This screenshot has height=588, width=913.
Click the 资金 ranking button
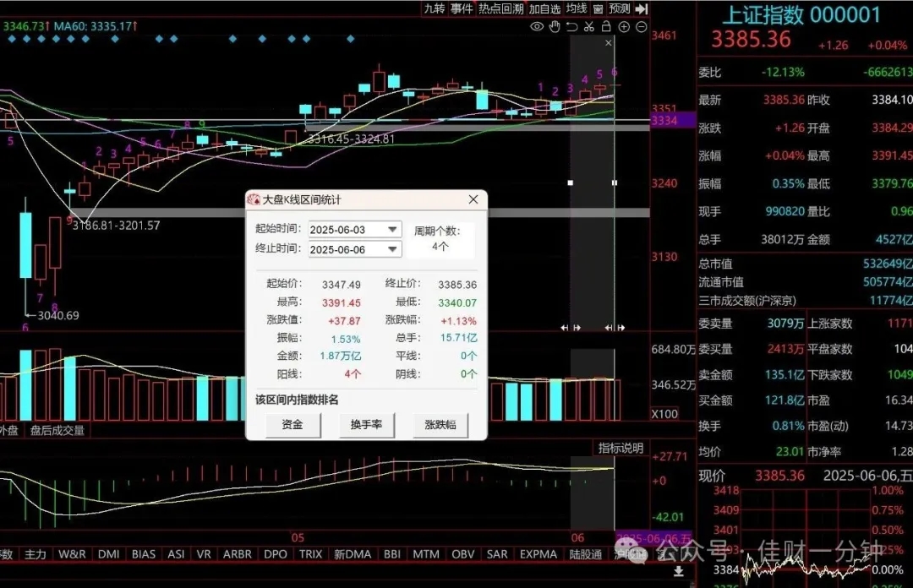pyautogui.click(x=292, y=424)
